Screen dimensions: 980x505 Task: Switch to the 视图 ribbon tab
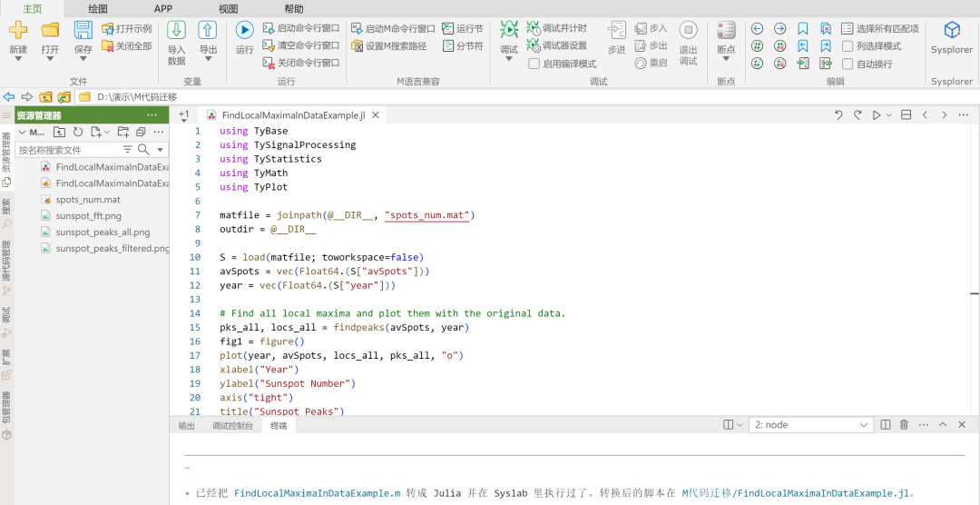[x=228, y=9]
